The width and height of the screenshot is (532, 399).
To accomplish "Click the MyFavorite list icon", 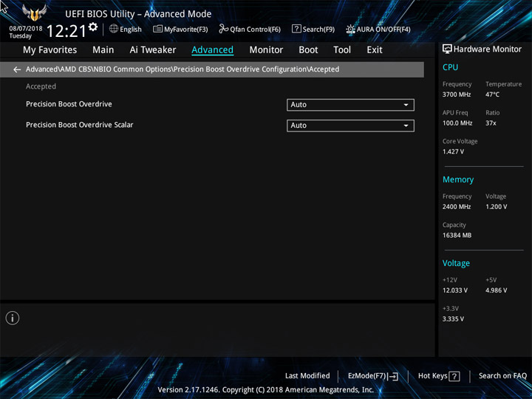I will click(x=157, y=29).
